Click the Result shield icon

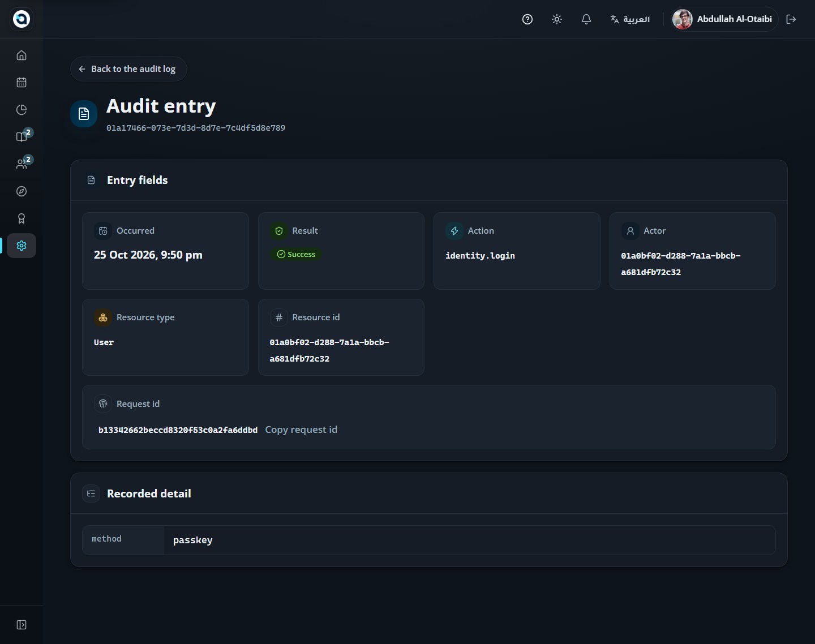pyautogui.click(x=279, y=231)
